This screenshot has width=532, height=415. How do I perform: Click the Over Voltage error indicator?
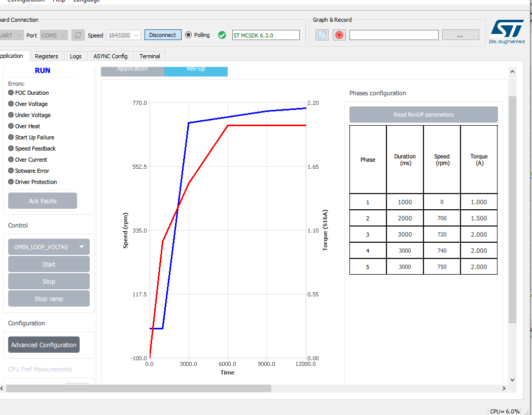(x=11, y=103)
